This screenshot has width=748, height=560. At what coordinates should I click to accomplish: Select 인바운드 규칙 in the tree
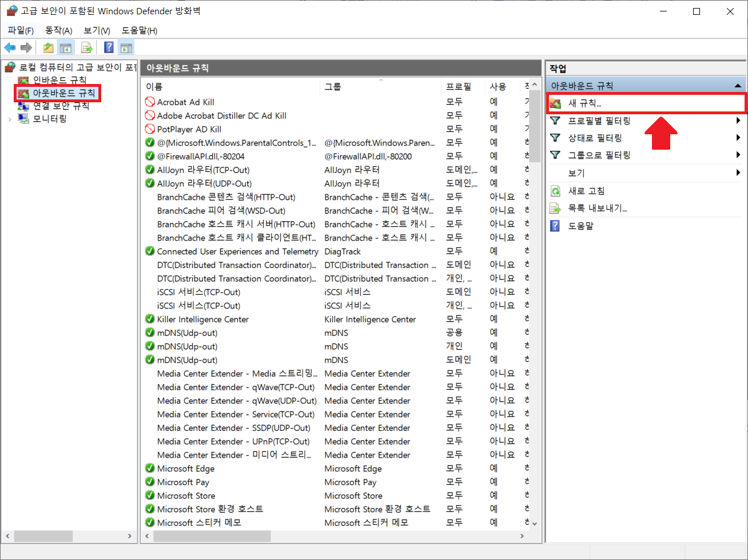(59, 80)
